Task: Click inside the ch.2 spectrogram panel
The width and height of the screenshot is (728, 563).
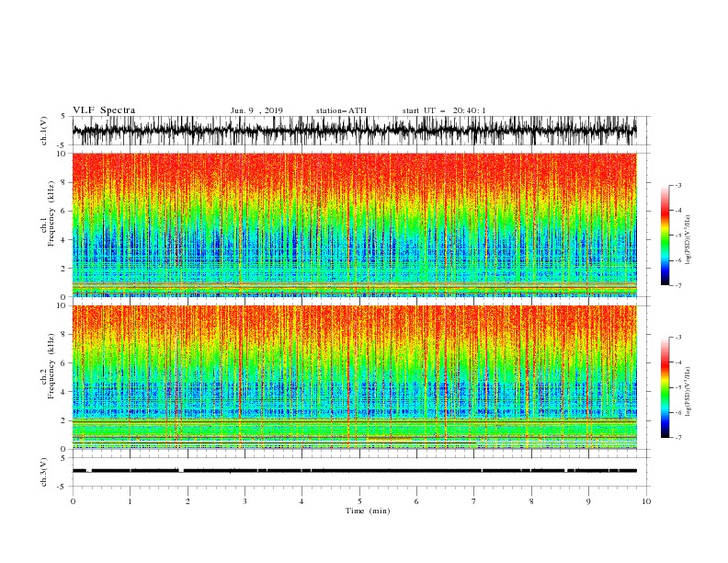Action: [355, 377]
